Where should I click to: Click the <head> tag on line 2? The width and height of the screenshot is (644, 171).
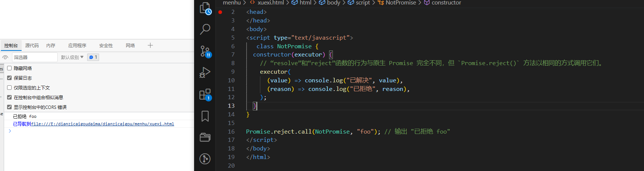(x=256, y=12)
